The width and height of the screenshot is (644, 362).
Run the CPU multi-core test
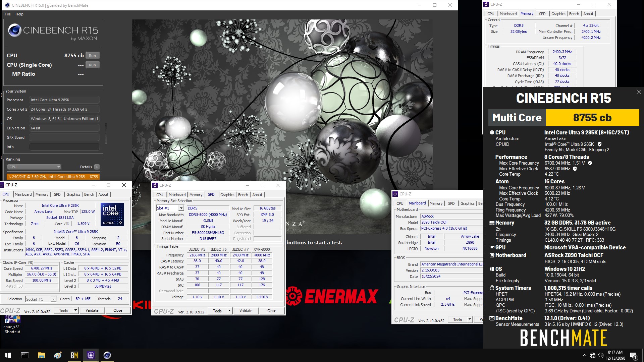pos(92,56)
